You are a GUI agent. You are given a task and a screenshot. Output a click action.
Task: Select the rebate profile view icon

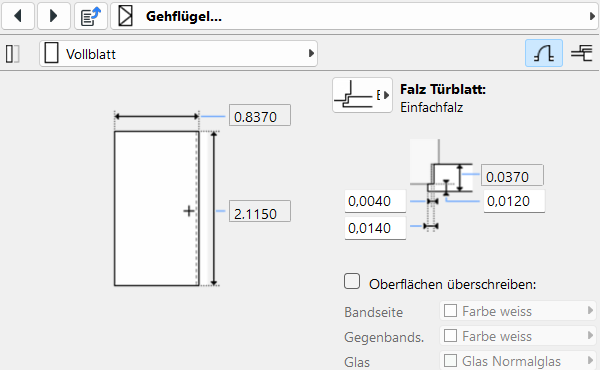(544, 53)
